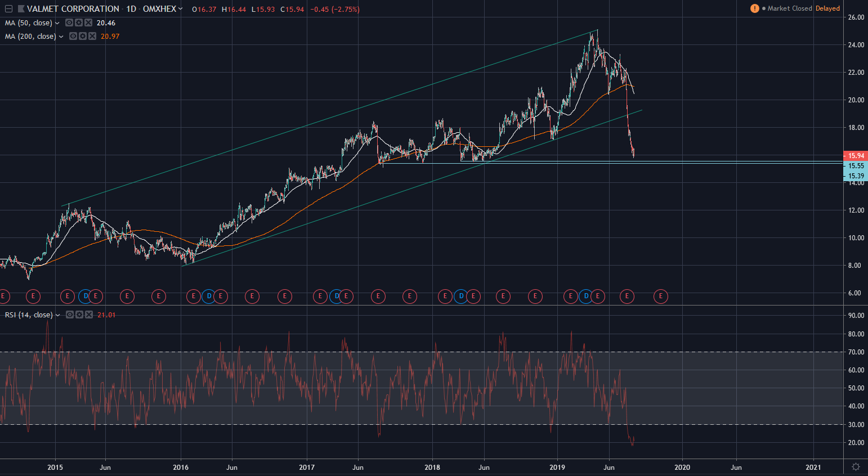The height and width of the screenshot is (476, 868).
Task: Toggle visibility of MA 200 indicator
Action: tap(73, 37)
